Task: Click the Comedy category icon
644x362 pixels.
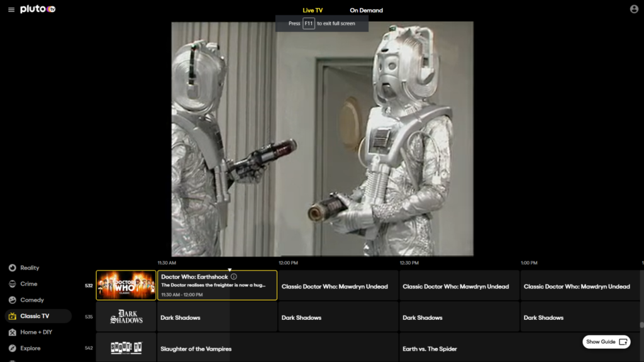Action: (13, 300)
